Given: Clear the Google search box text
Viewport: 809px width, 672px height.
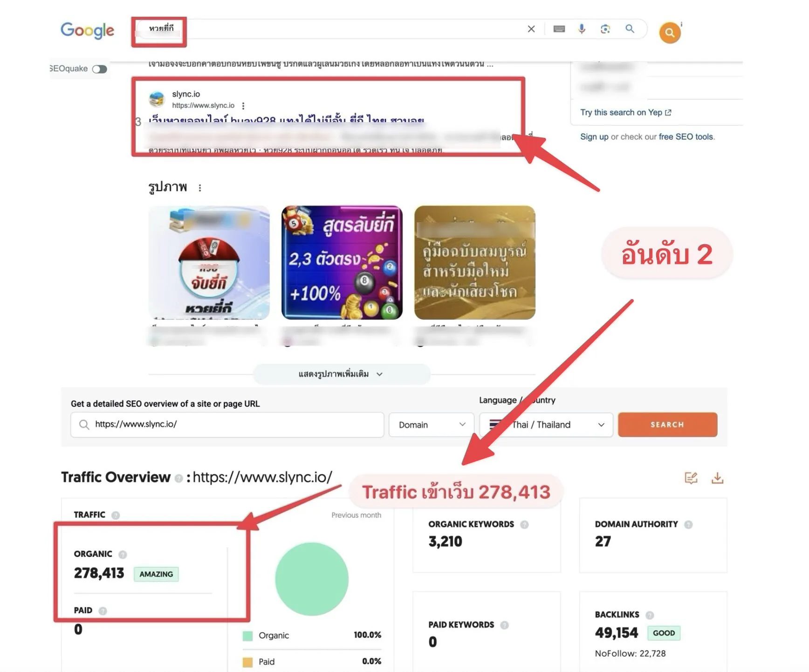Looking at the screenshot, I should pos(531,29).
